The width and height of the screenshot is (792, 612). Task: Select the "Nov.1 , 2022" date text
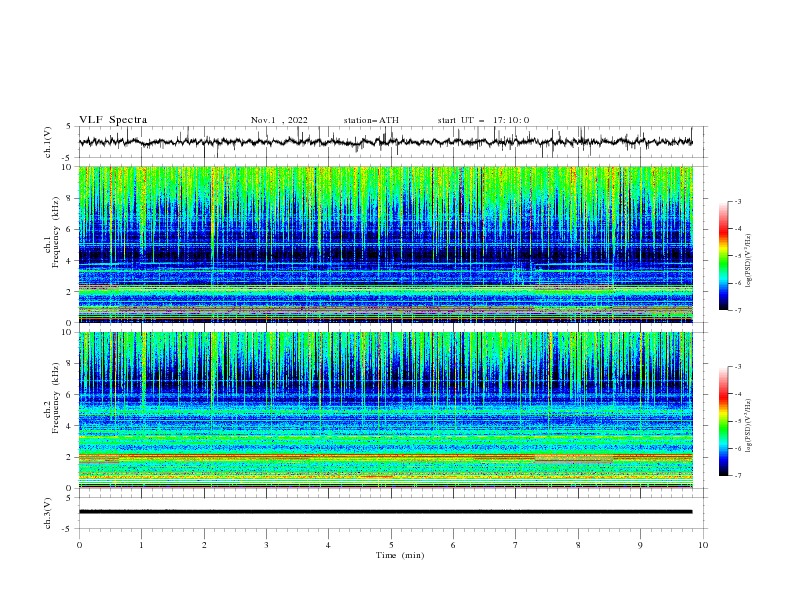point(279,120)
